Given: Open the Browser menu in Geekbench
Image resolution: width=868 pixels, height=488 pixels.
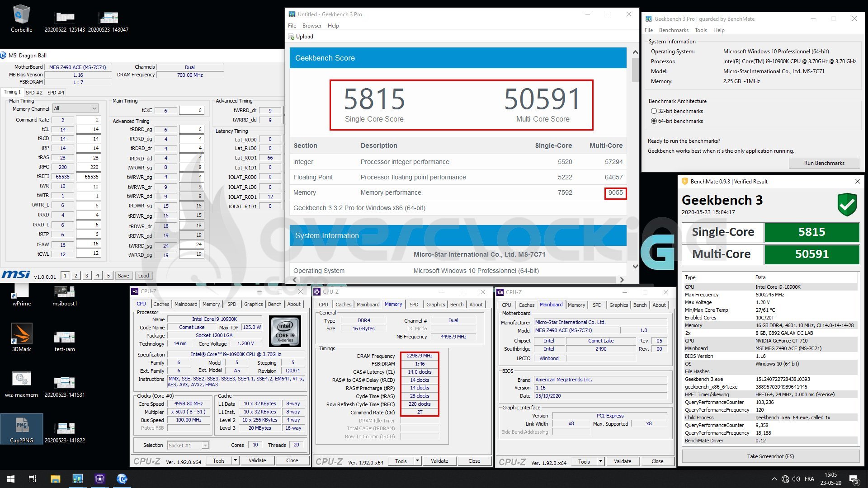Looking at the screenshot, I should 312,26.
